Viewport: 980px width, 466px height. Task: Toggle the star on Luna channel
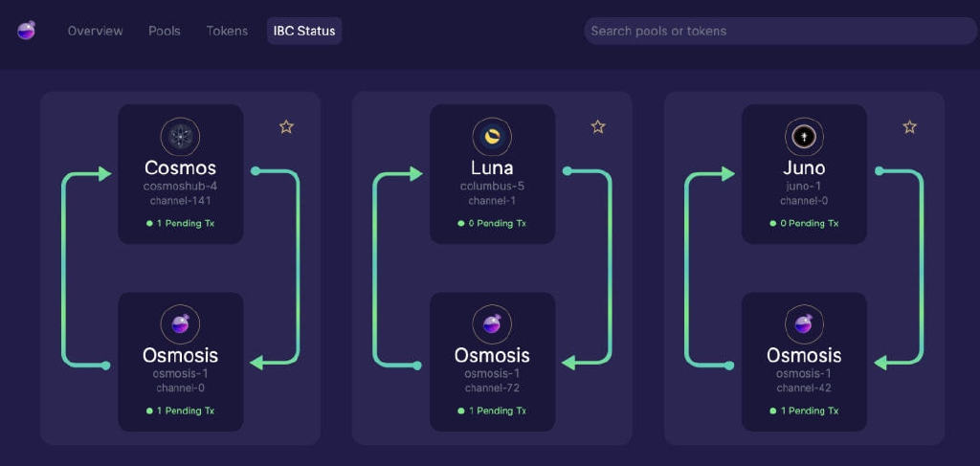coord(598,127)
